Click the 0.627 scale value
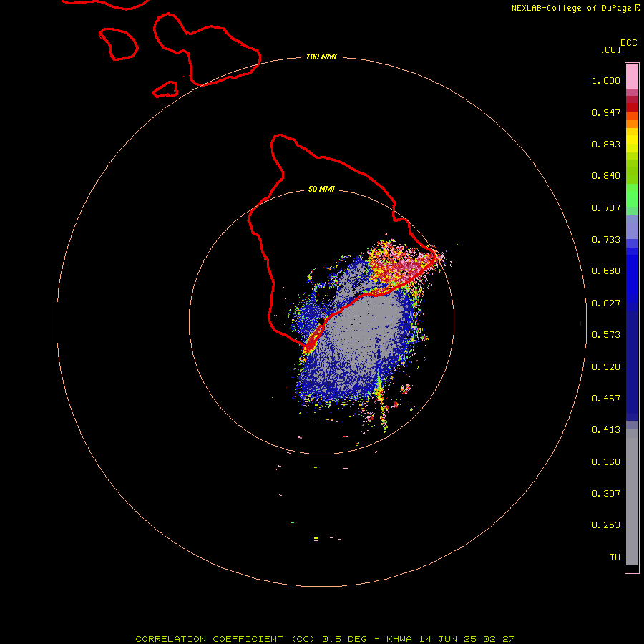 pyautogui.click(x=606, y=303)
